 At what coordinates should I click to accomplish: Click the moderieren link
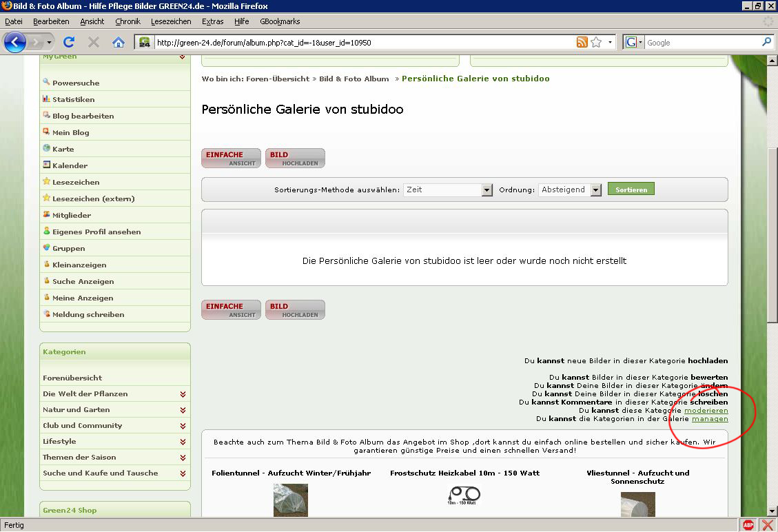(x=706, y=411)
